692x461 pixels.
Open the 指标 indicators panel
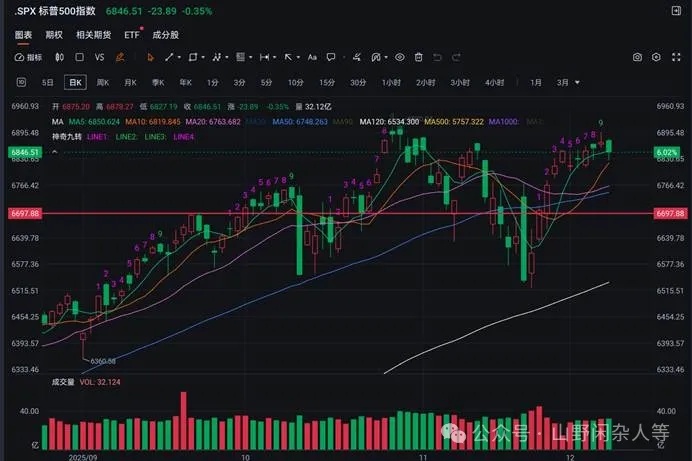pos(28,58)
